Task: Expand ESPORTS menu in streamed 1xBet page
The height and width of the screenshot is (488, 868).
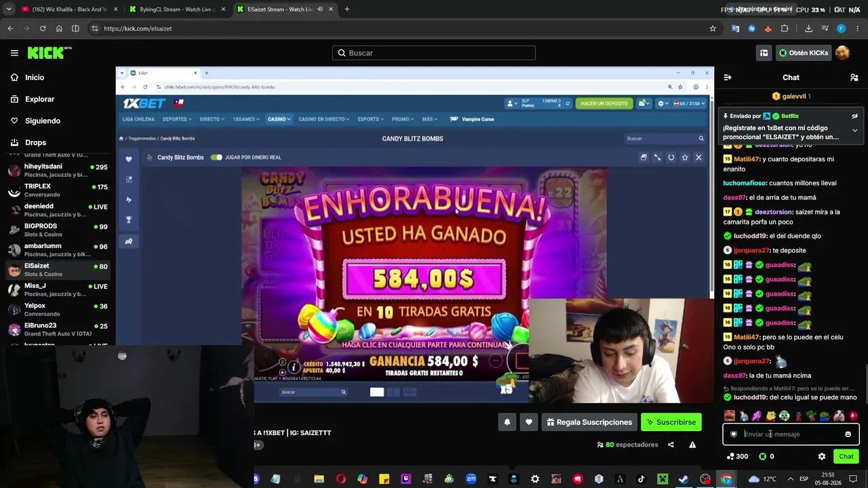Action: pos(370,119)
